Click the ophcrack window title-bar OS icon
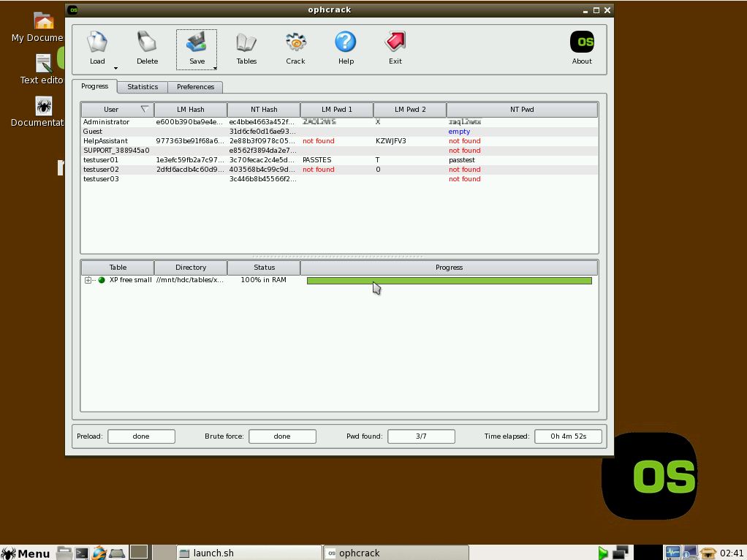This screenshot has width=747, height=560. pyautogui.click(x=73, y=10)
